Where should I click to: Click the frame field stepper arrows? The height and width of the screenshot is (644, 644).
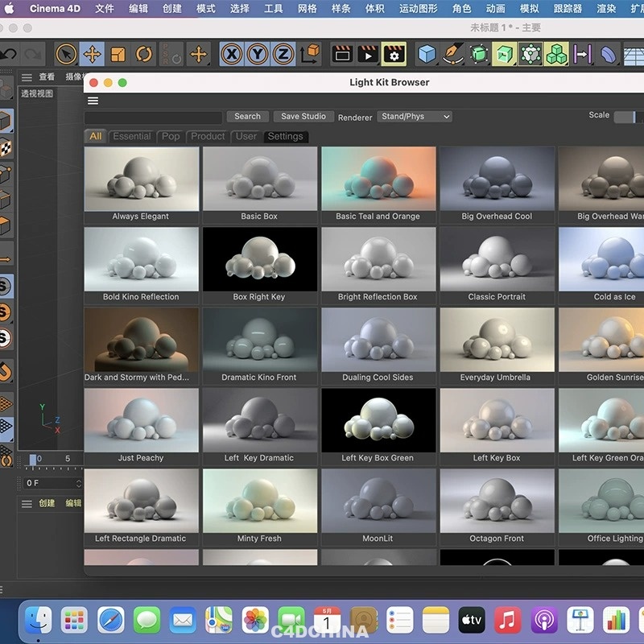coord(78,483)
